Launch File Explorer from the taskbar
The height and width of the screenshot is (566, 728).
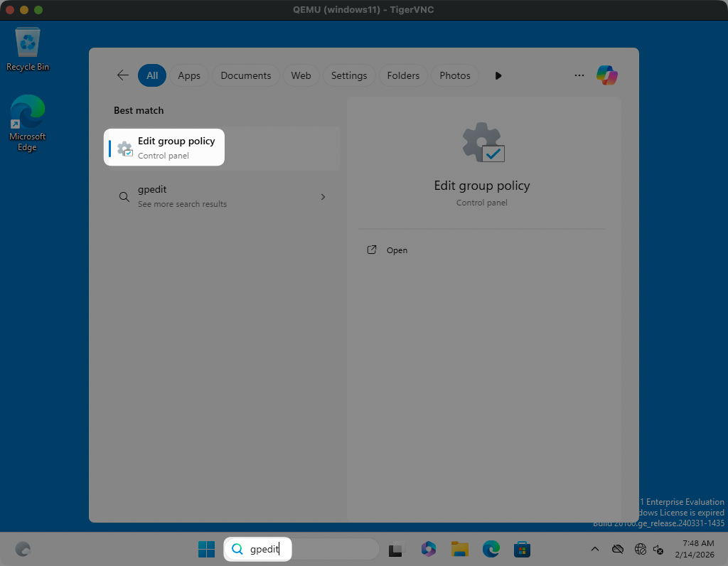coord(459,549)
